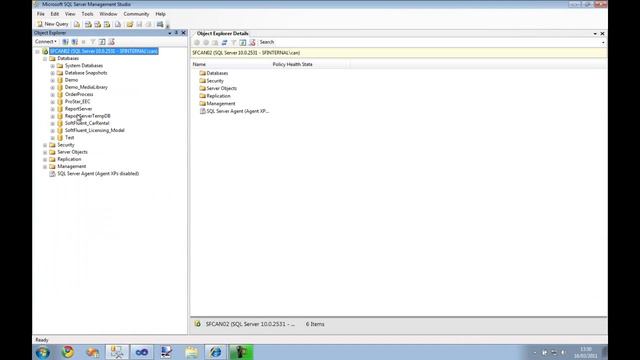
Task: Open the Window menu
Action: pos(109,14)
